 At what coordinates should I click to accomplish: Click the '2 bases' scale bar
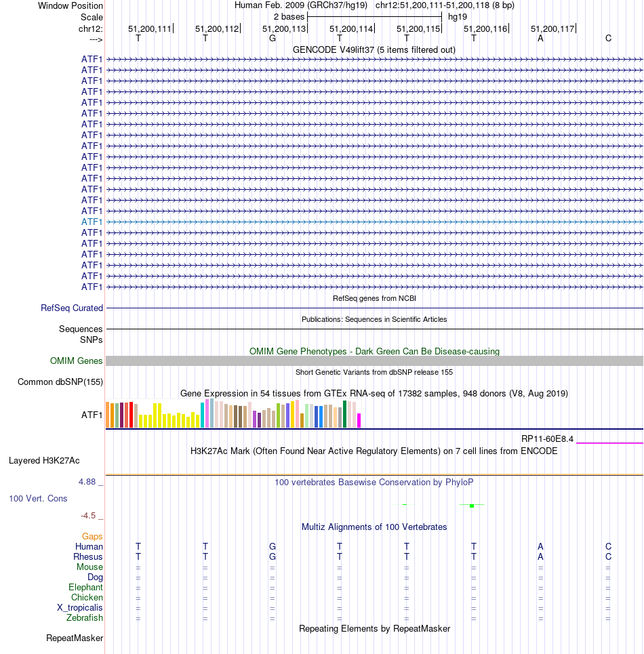pos(374,17)
